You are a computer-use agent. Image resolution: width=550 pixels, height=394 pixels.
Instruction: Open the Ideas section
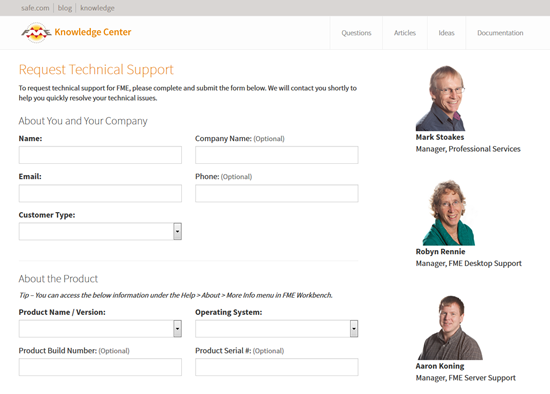[x=446, y=33]
